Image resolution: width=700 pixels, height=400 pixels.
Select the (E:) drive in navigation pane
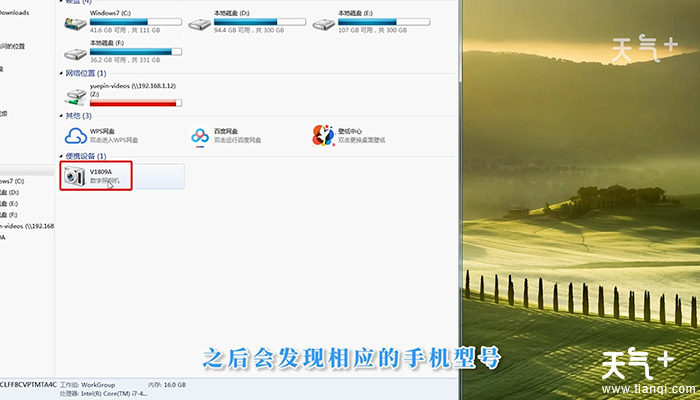(x=9, y=204)
